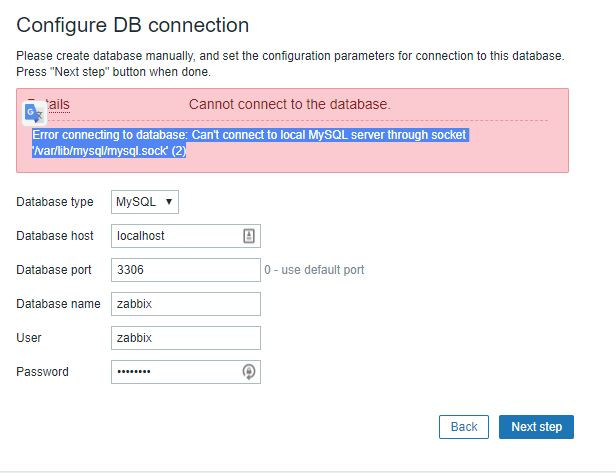Toggle the Details link in error box
The height and width of the screenshot is (473, 616).
point(55,104)
